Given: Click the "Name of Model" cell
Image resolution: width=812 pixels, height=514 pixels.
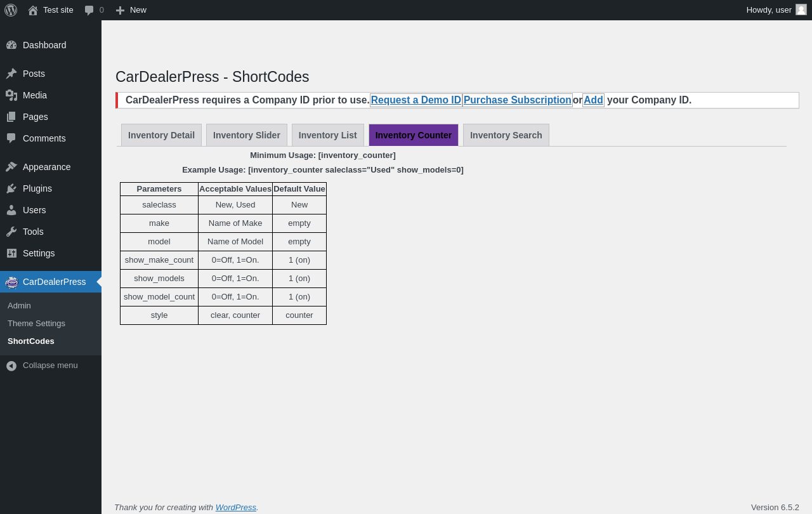Looking at the screenshot, I should click(235, 242).
